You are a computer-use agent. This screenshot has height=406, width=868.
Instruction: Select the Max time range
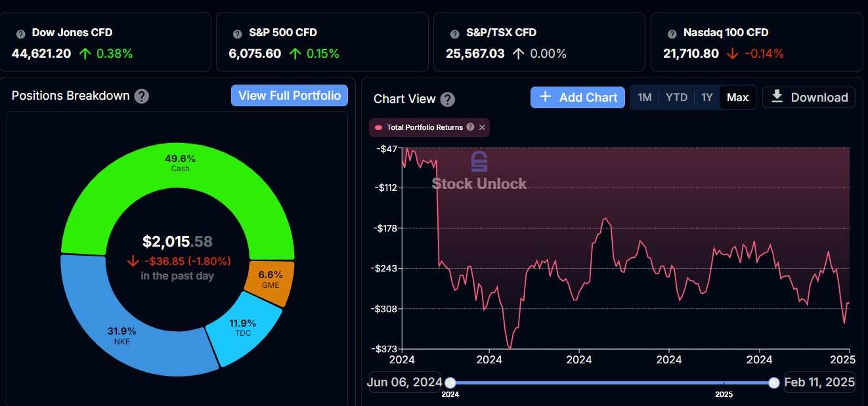(x=737, y=96)
